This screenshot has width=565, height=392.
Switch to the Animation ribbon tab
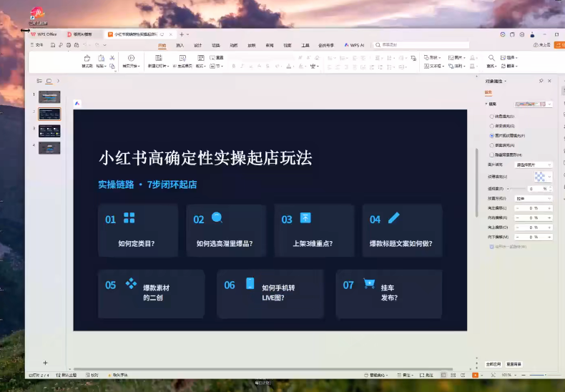(x=234, y=45)
